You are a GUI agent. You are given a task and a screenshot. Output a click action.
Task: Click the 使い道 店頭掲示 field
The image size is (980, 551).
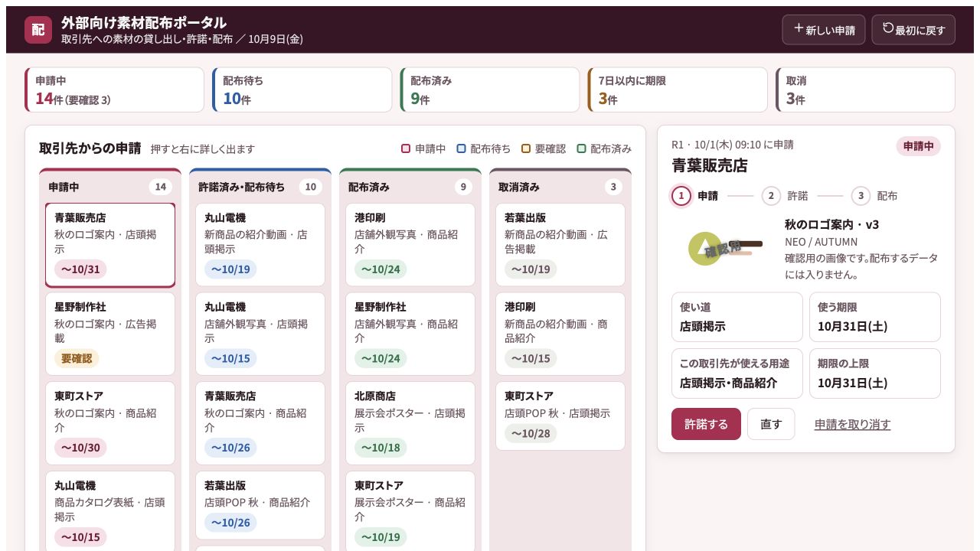click(x=737, y=317)
